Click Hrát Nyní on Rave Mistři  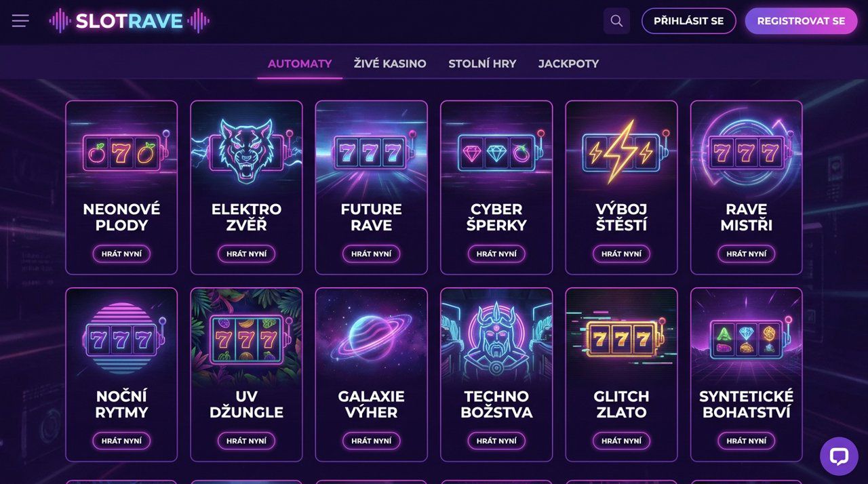coord(746,254)
